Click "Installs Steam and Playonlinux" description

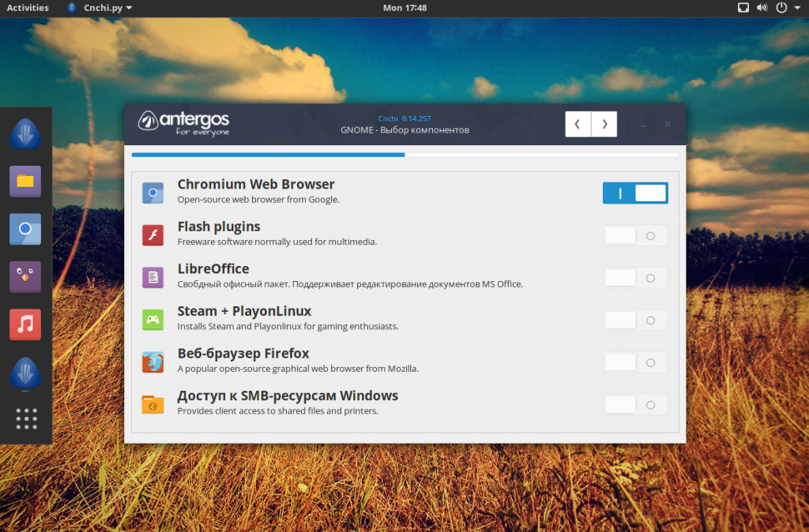288,326
